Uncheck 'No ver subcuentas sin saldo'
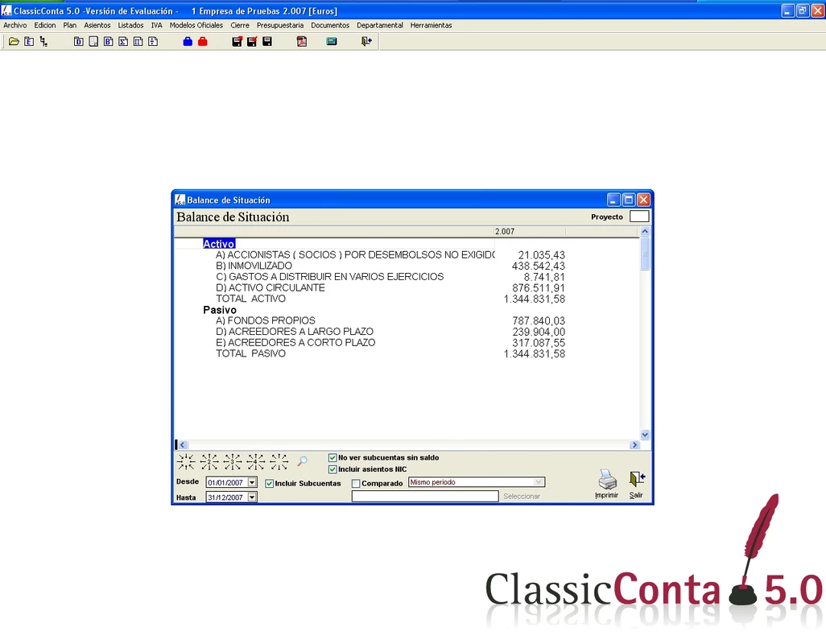 (332, 457)
